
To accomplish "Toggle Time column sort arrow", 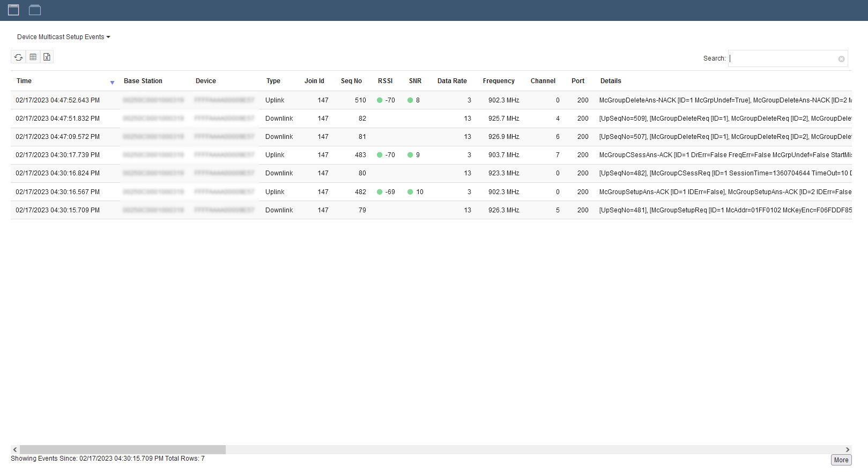I will (x=112, y=83).
